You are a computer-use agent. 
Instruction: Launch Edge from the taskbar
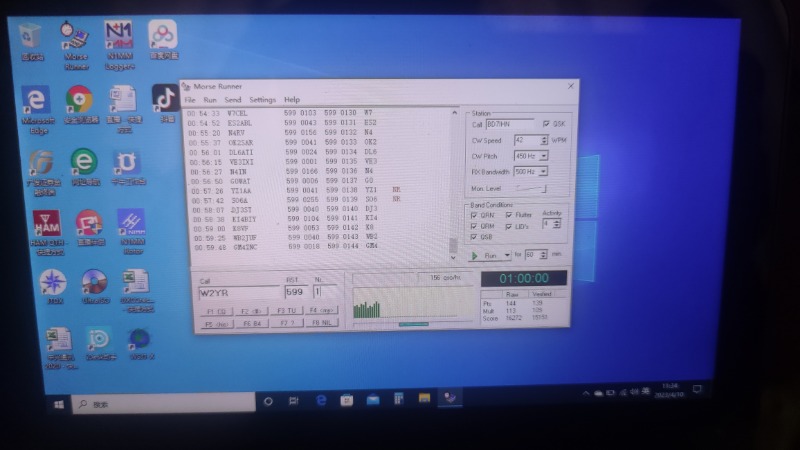click(x=321, y=401)
